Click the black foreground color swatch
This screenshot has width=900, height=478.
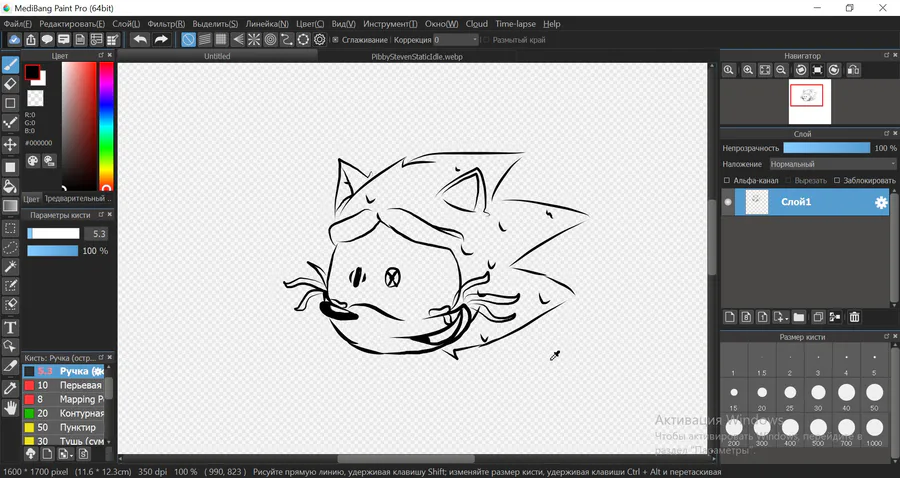click(32, 72)
